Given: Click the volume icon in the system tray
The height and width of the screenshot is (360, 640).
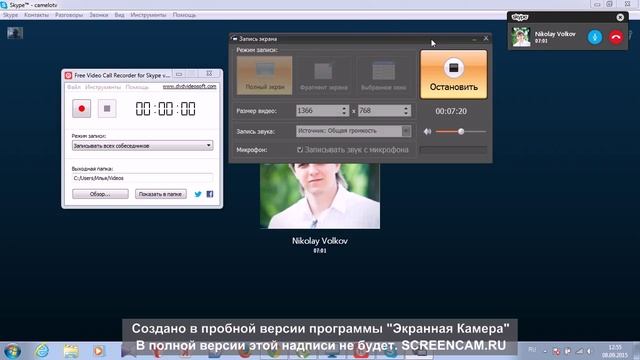Looking at the screenshot, I should 589,351.
